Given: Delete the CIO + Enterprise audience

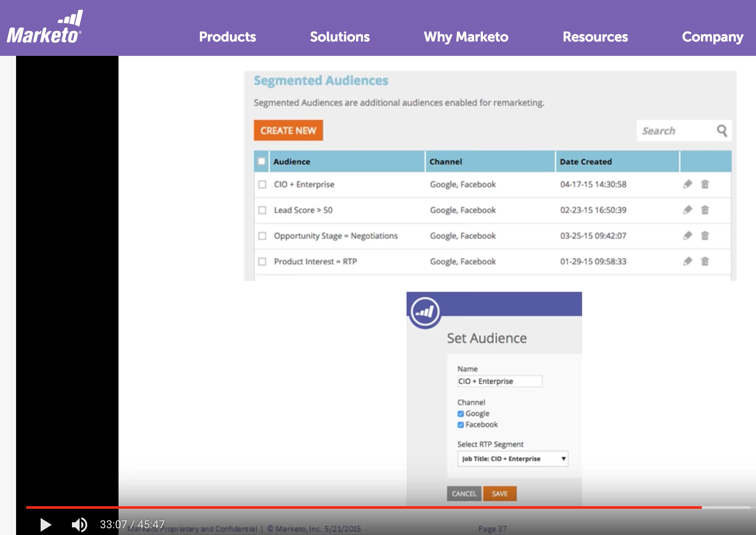Looking at the screenshot, I should coord(705,184).
